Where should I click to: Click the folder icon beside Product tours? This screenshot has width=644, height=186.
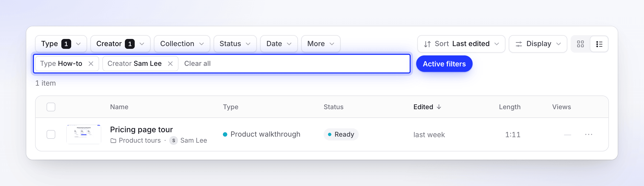(113, 141)
